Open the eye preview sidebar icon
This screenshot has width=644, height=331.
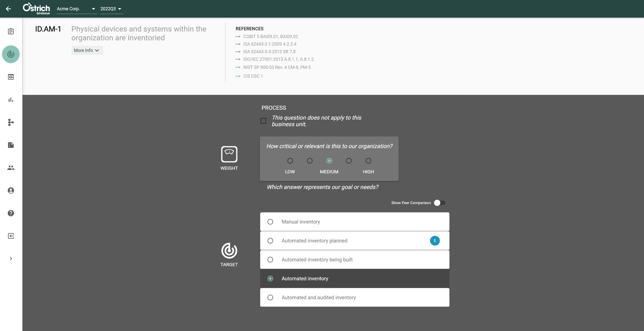pos(11,77)
